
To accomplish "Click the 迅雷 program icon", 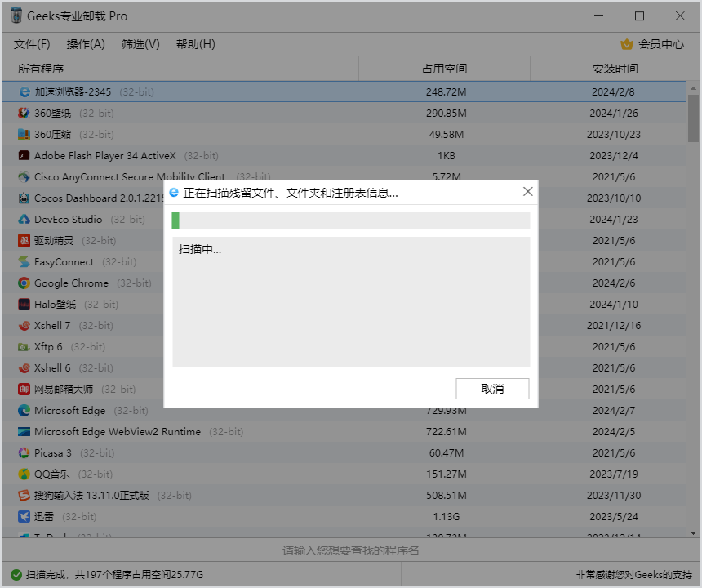I will pos(24,517).
